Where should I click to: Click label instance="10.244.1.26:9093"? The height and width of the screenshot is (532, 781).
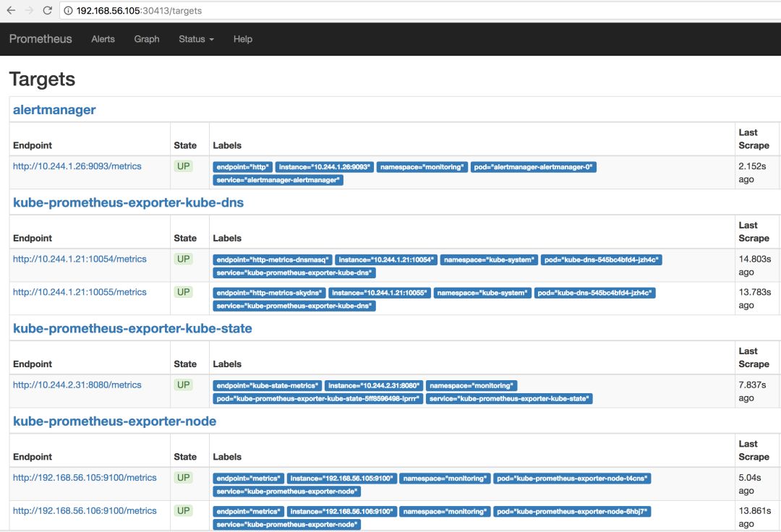pyautogui.click(x=324, y=167)
